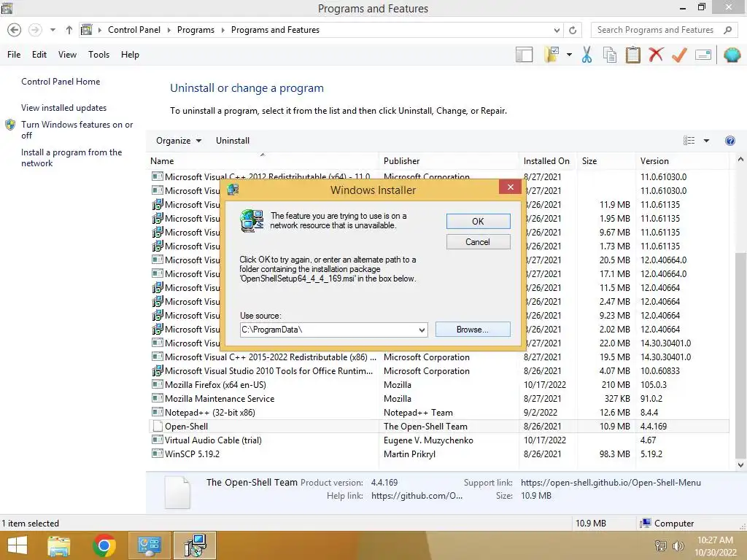Screen dimensions: 747x560
Task: Click the search magnifier icon
Action: 727,30
